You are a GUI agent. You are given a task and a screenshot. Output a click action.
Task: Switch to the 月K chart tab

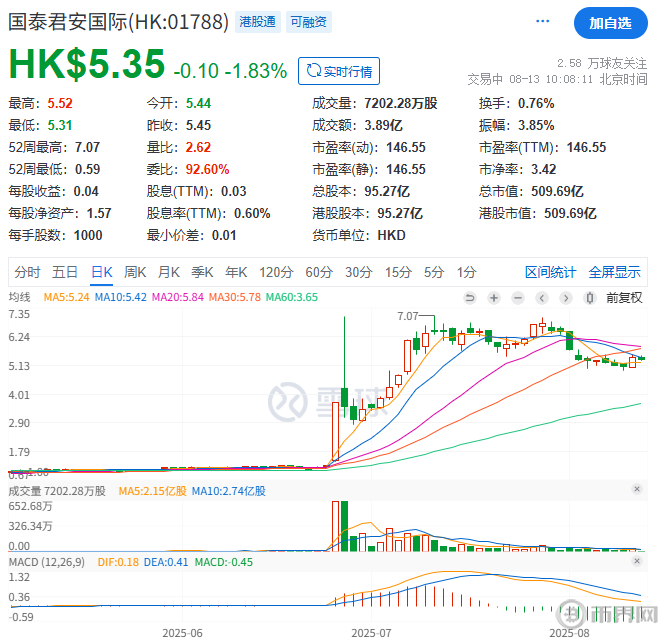[169, 272]
